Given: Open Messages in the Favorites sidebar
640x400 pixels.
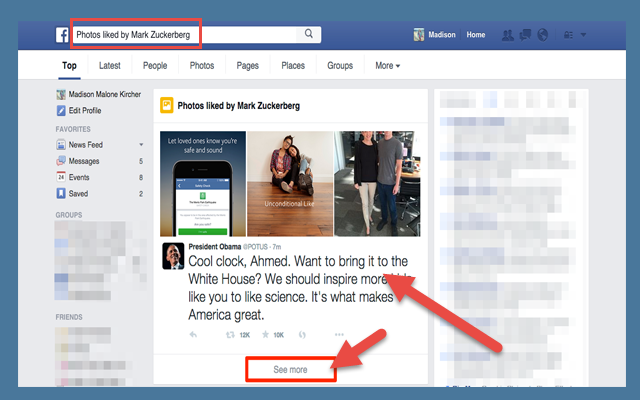Looking at the screenshot, I should point(83,161).
